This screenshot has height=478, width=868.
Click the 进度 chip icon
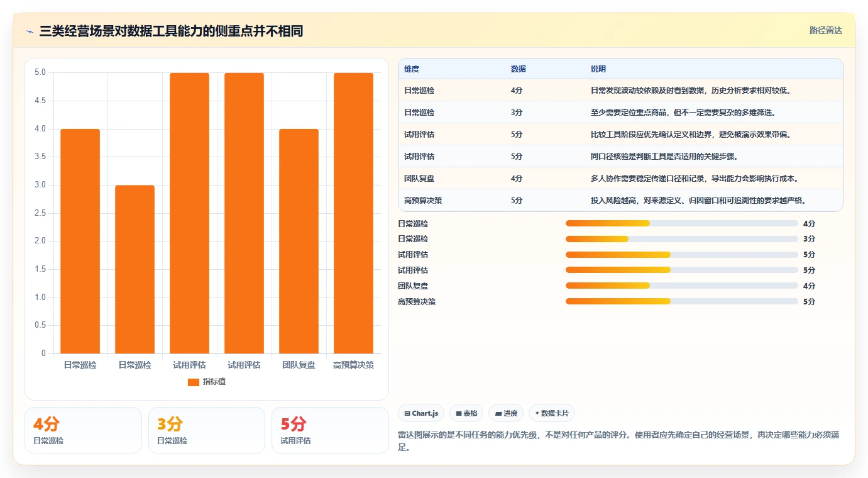(498, 413)
